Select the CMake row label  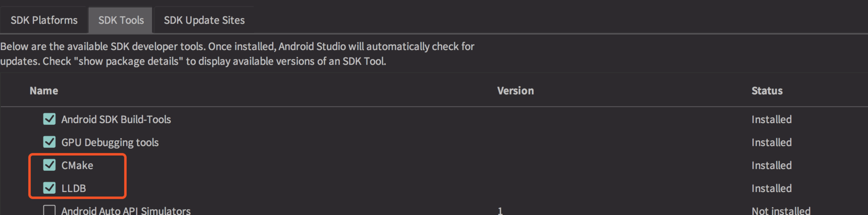point(77,166)
